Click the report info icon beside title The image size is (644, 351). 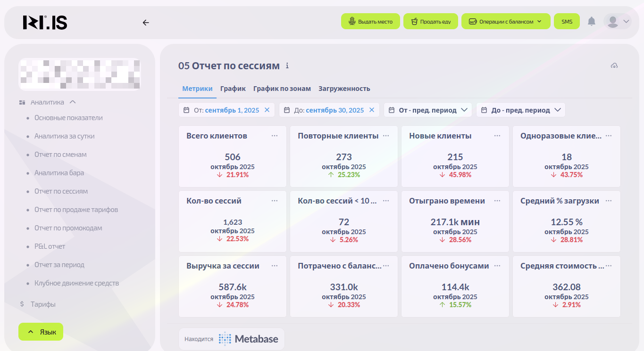[287, 66]
